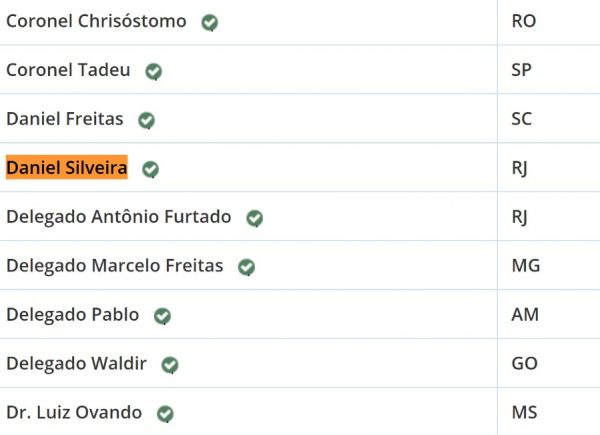The height and width of the screenshot is (435, 600).
Task: Click the verified checkmark beside Coronel Chrisóstomo
Action: pyautogui.click(x=210, y=23)
